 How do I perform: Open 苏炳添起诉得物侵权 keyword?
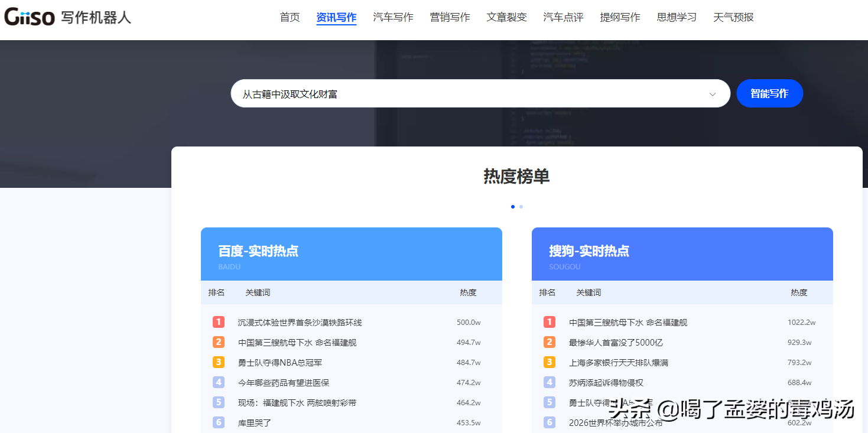coord(606,383)
